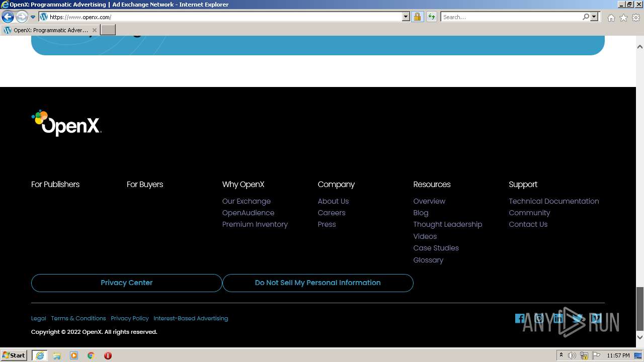The width and height of the screenshot is (644, 362).
Task: Click the Search box field
Action: [511, 17]
